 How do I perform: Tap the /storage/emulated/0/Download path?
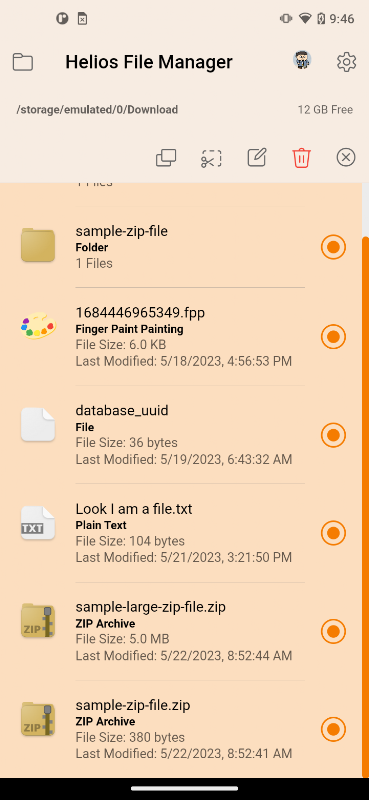[x=97, y=110]
